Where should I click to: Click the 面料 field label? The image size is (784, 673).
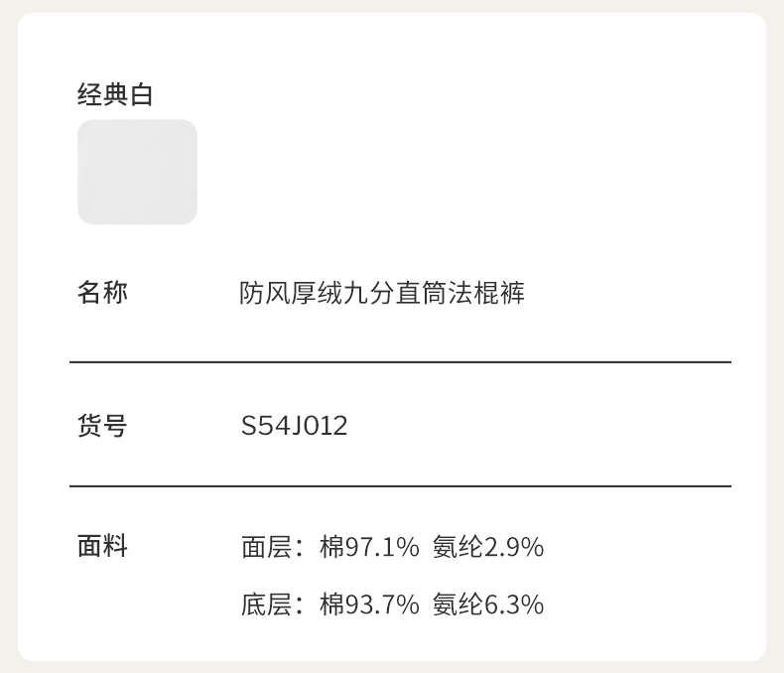102,546
